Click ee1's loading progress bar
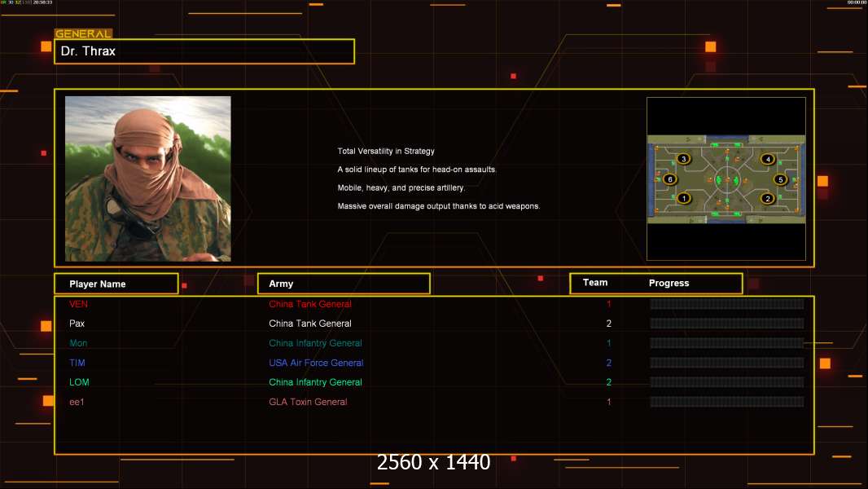This screenshot has height=489, width=868. [x=727, y=402]
